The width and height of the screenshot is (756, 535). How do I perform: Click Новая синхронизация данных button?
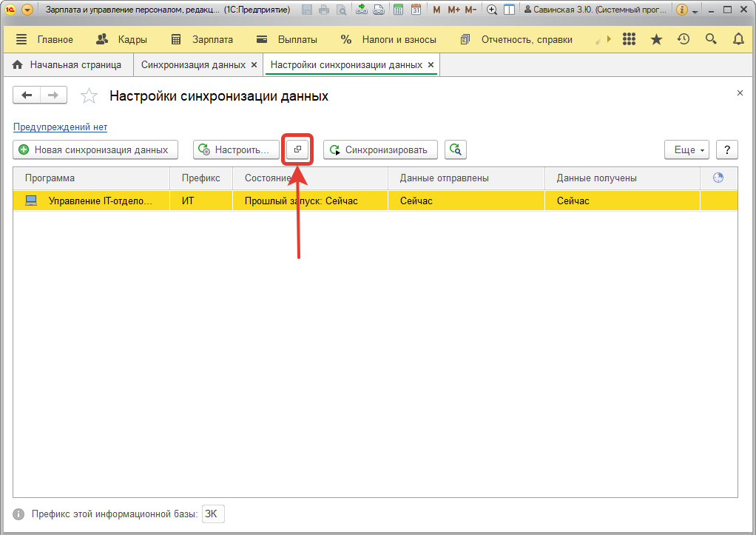95,149
